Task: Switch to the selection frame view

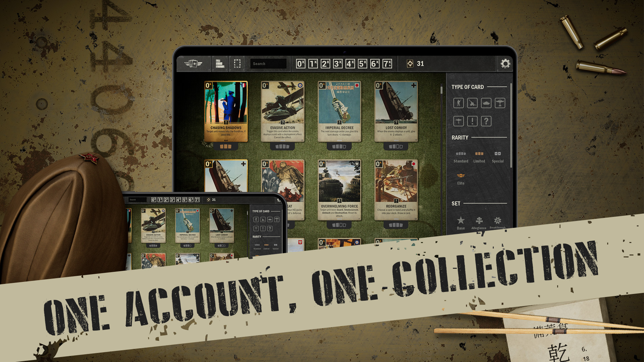Action: point(238,63)
